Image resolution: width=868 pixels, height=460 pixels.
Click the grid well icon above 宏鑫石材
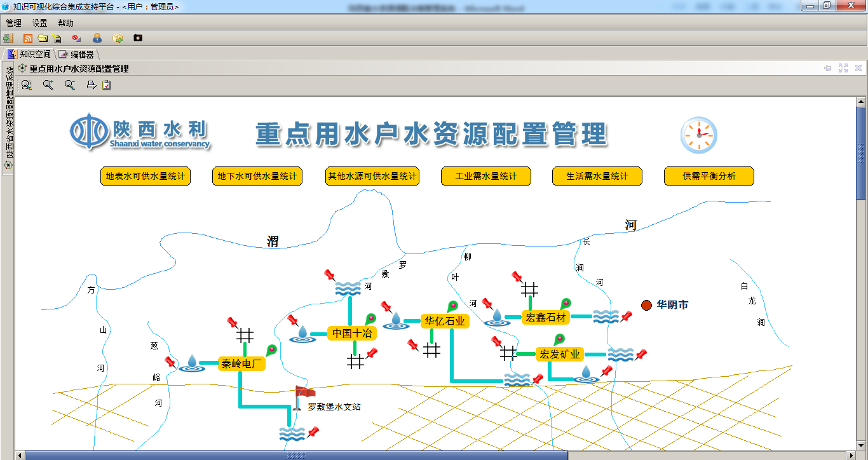pyautogui.click(x=530, y=290)
